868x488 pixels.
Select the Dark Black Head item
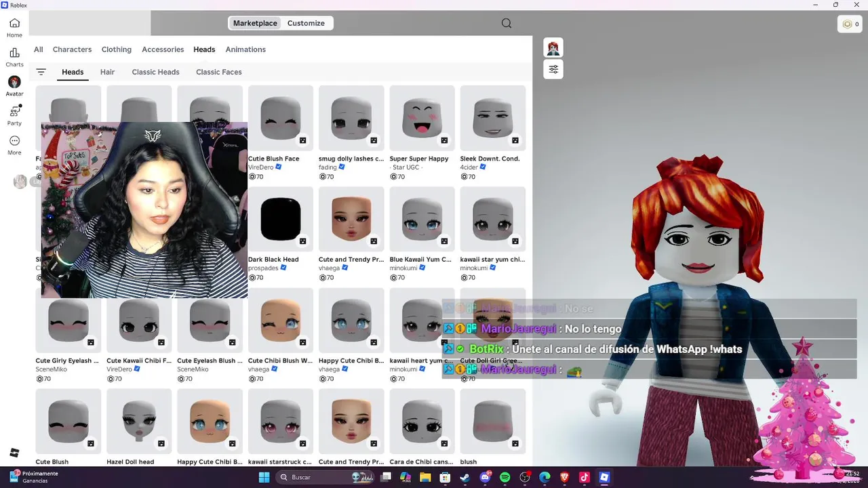(281, 219)
